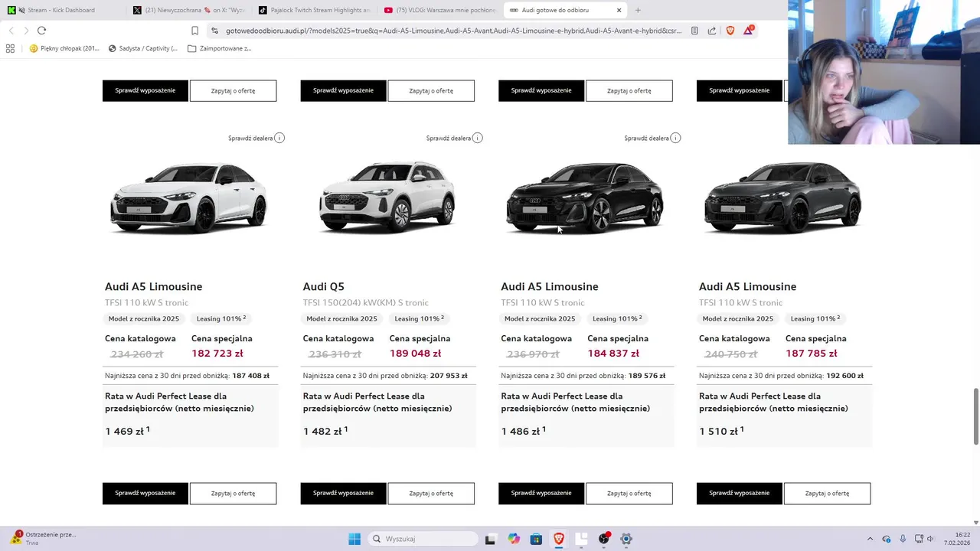Switch to the Niewyczochrana X tab
This screenshot has height=551, width=980.
[188, 10]
